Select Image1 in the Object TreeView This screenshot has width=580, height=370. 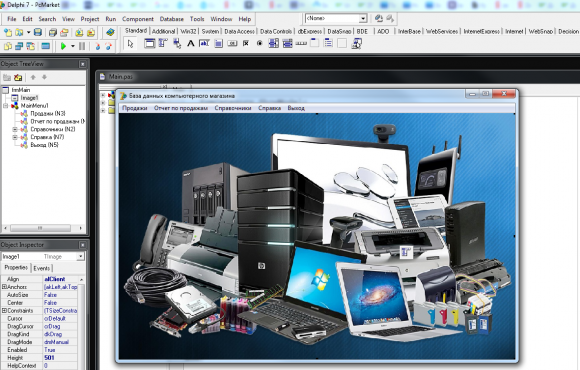coord(29,98)
